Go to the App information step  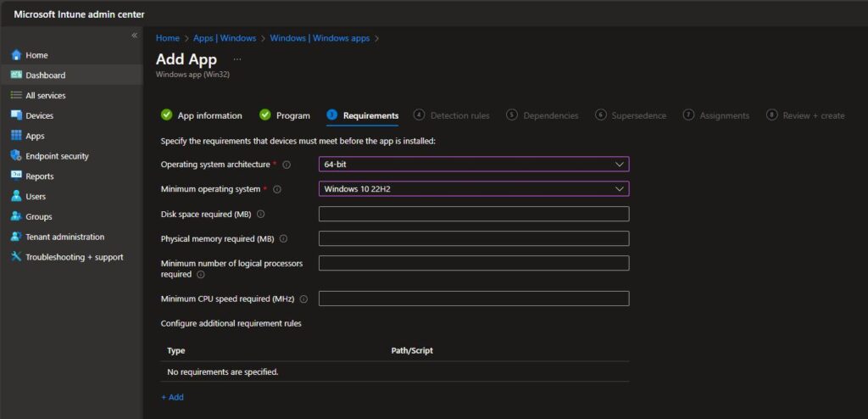coord(202,115)
